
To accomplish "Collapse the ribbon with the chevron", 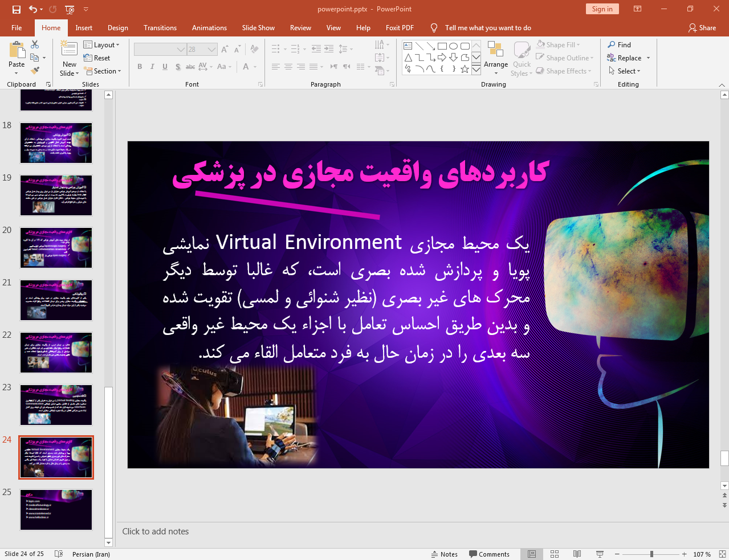I will coord(722,84).
